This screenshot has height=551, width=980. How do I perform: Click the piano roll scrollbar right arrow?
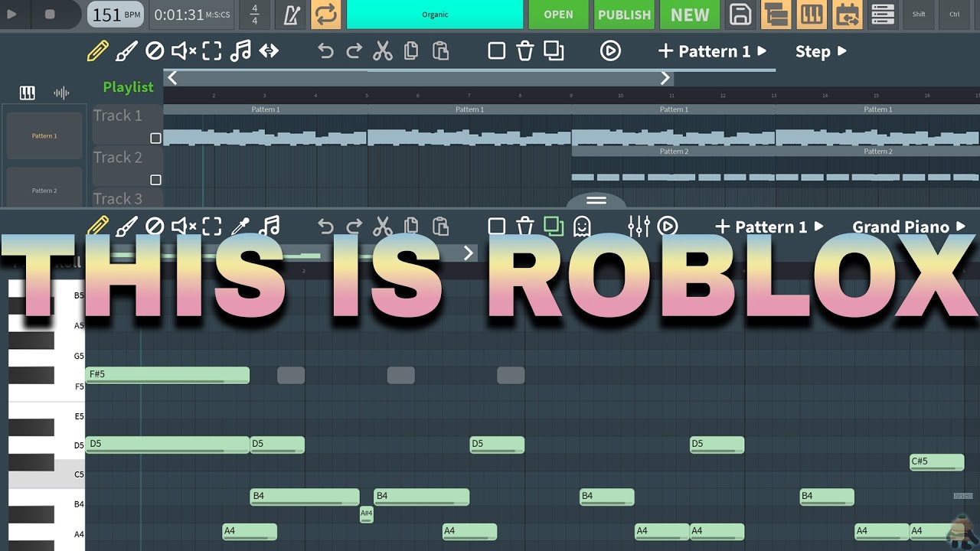point(469,253)
